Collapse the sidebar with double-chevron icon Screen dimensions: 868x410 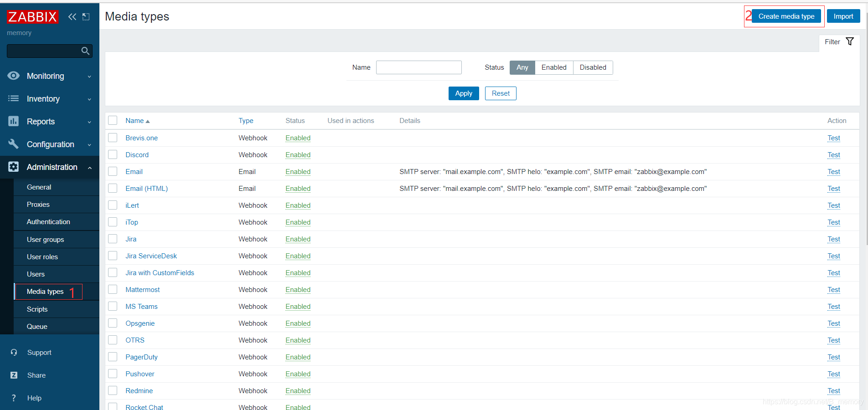72,17
